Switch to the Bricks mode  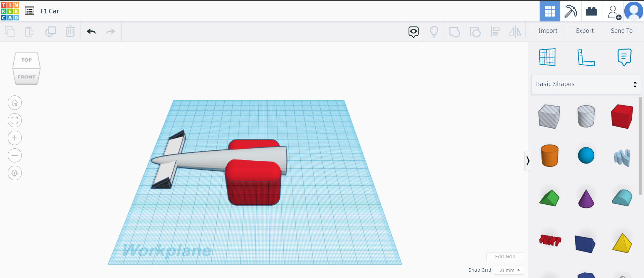[591, 11]
